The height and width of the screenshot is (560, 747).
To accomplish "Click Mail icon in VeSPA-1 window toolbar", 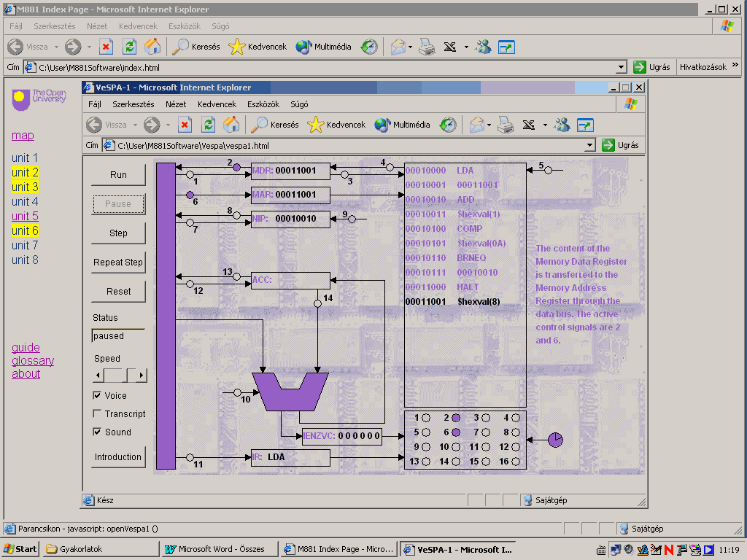I will (476, 125).
